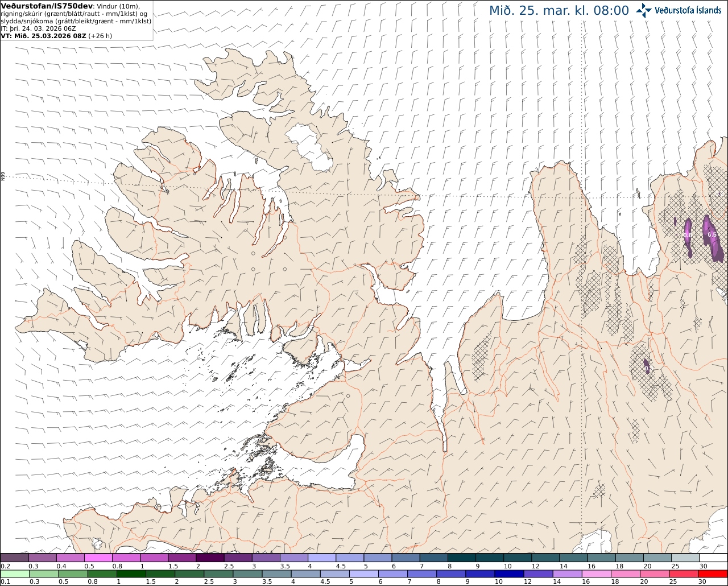Image resolution: width=728 pixels, height=586 pixels.
Task: Click the Veðurstofa Íslands logo text
Action: pyautogui.click(x=688, y=10)
